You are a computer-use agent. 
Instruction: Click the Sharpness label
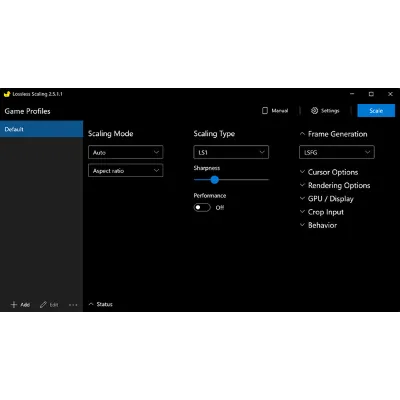click(x=207, y=168)
